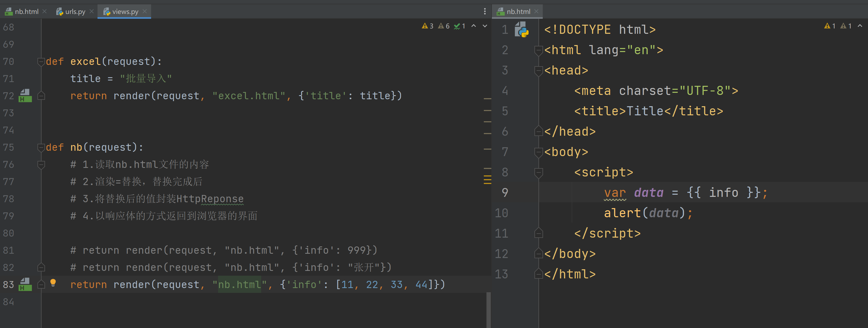Collapse the head tag fold
This screenshot has width=868, height=328.
[x=538, y=71]
